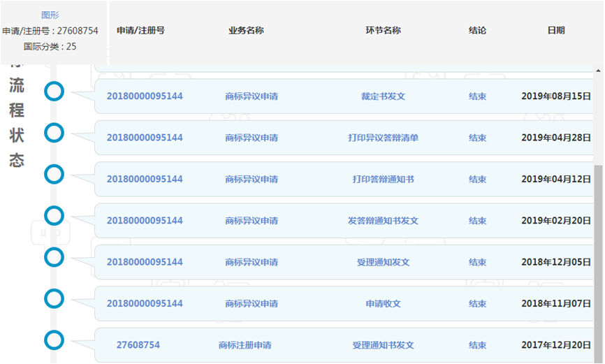Click circle marker next to 打印答辩通知书
Image resolution: width=605 pixels, height=364 pixels.
pos(54,174)
